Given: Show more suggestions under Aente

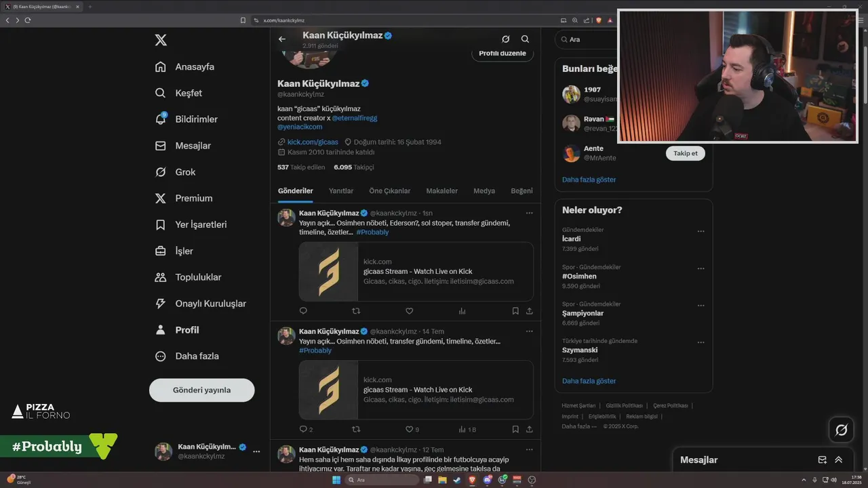Looking at the screenshot, I should click(x=589, y=180).
